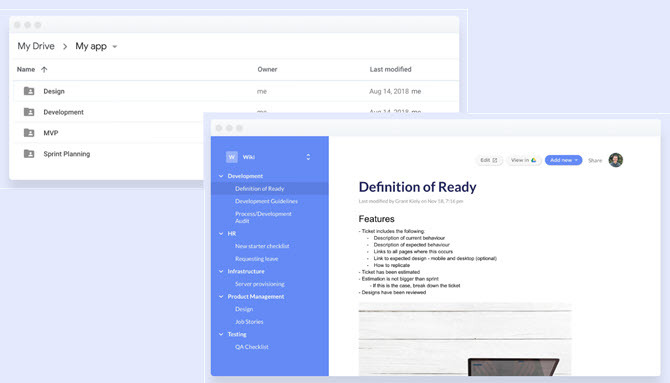Viewport: 670px width, 383px height.
Task: Collapse the Infrastructure section chevron
Action: (221, 271)
